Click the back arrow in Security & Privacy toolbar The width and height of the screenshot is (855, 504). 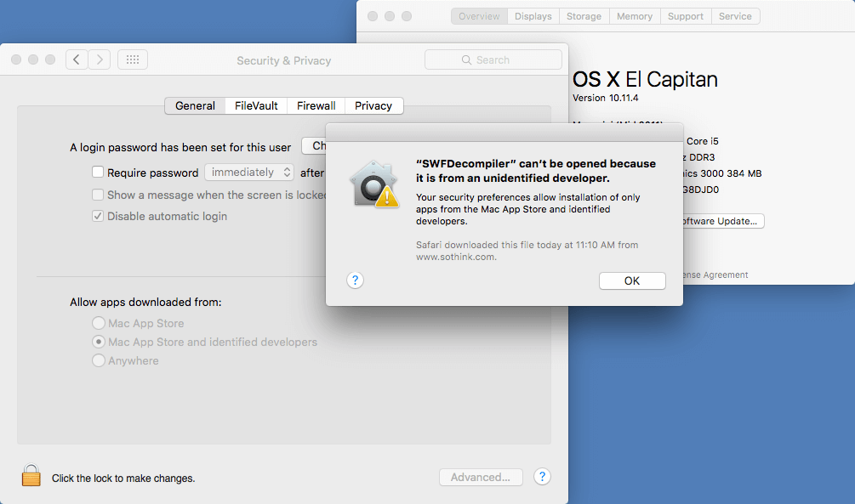coord(77,59)
